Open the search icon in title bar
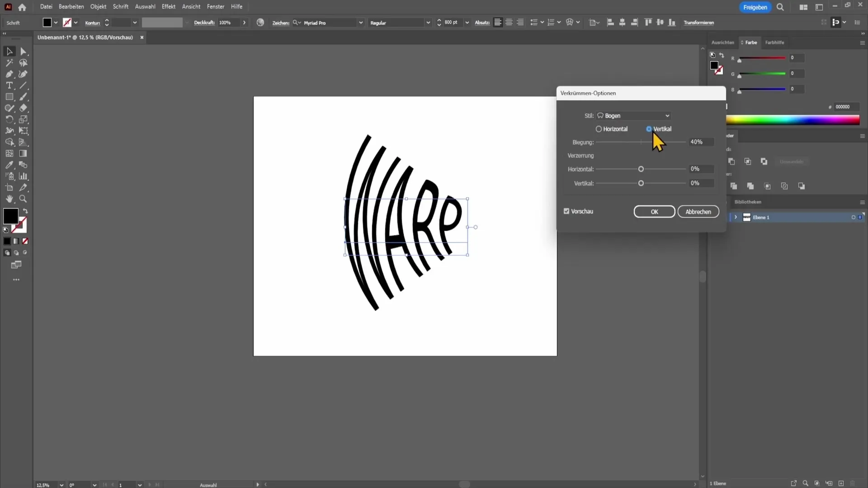The height and width of the screenshot is (488, 868). click(x=780, y=7)
